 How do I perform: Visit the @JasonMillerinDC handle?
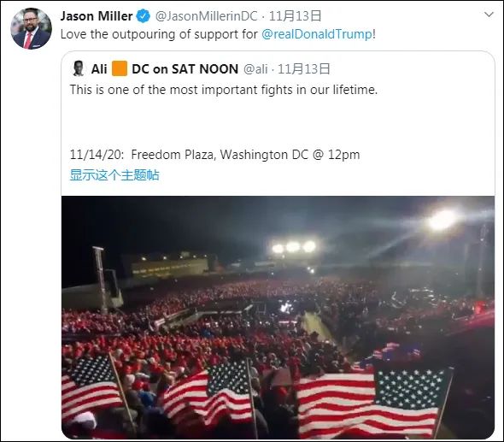click(207, 16)
